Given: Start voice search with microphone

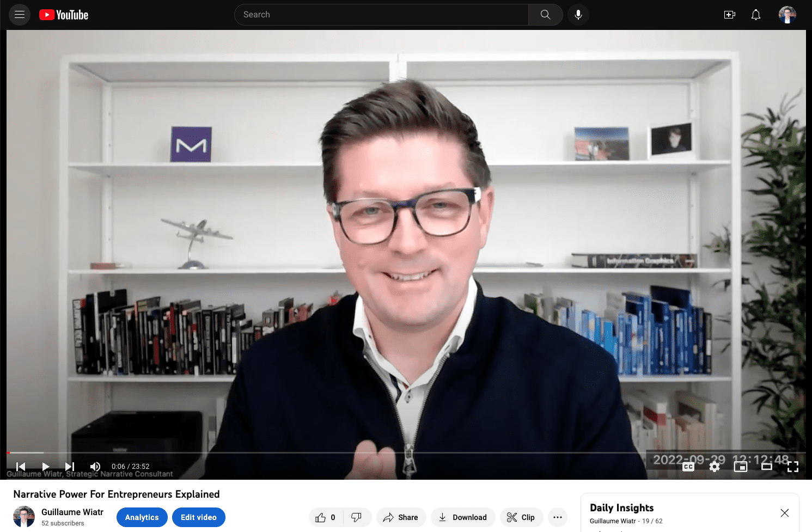Looking at the screenshot, I should pos(578,15).
